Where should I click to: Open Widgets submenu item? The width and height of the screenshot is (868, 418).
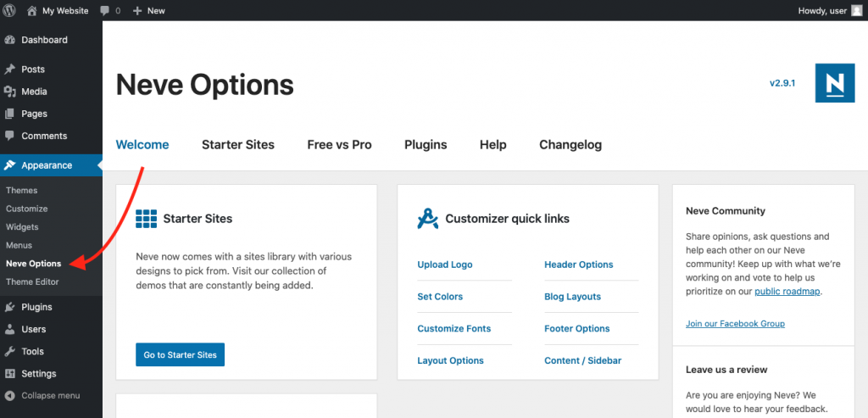tap(22, 227)
